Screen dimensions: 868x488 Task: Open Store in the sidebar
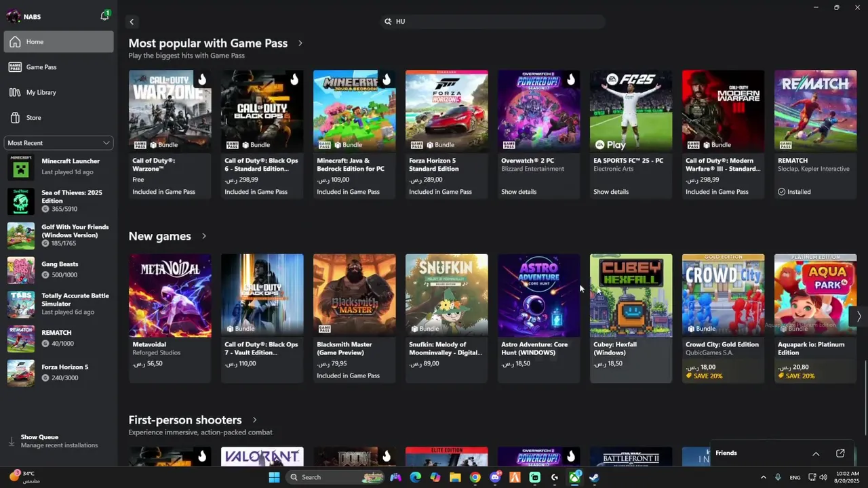(x=59, y=118)
